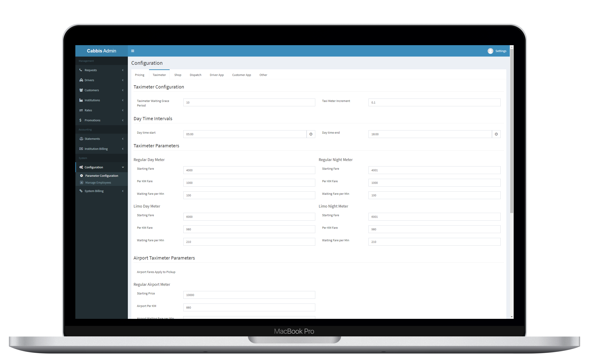589x364 pixels.
Task: Switch to the Pricing tab
Action: click(139, 75)
